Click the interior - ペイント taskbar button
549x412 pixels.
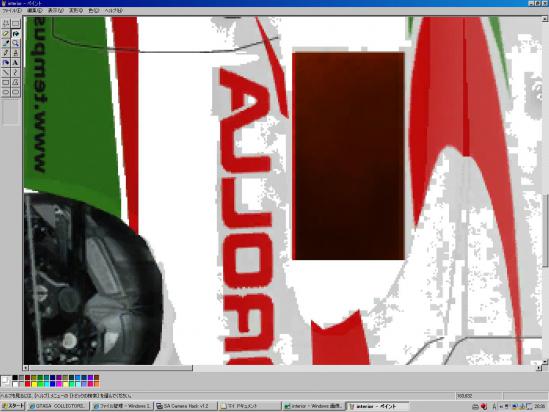click(377, 406)
